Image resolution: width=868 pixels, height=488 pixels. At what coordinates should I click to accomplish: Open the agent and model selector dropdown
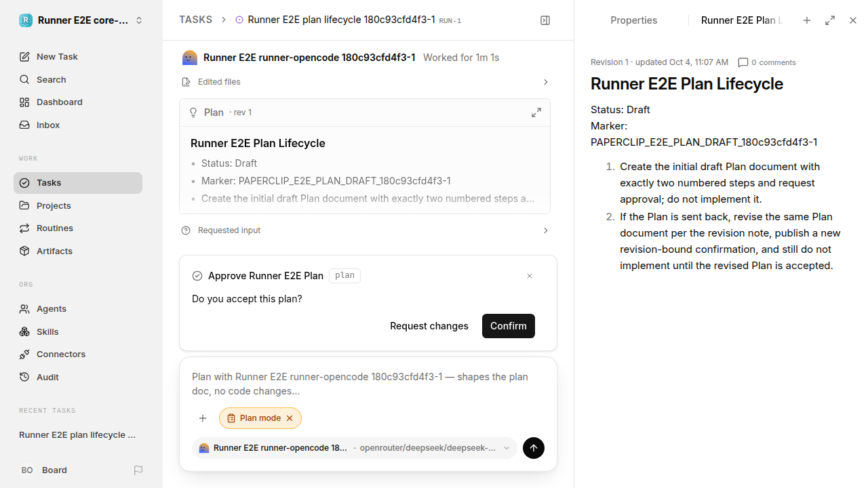355,448
